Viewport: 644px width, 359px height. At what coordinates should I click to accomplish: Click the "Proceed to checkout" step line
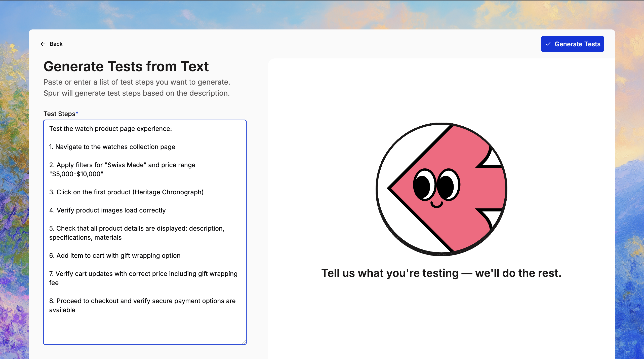click(x=142, y=301)
